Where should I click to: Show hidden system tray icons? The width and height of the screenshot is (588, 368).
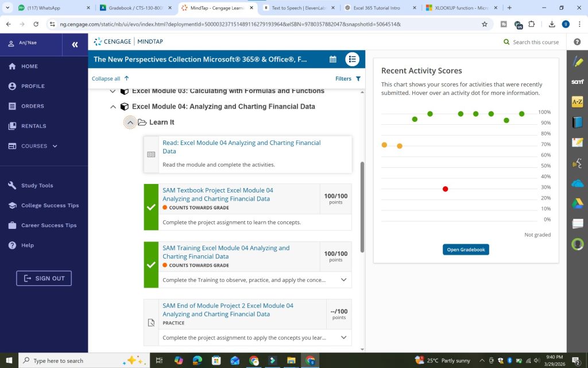[482, 361]
